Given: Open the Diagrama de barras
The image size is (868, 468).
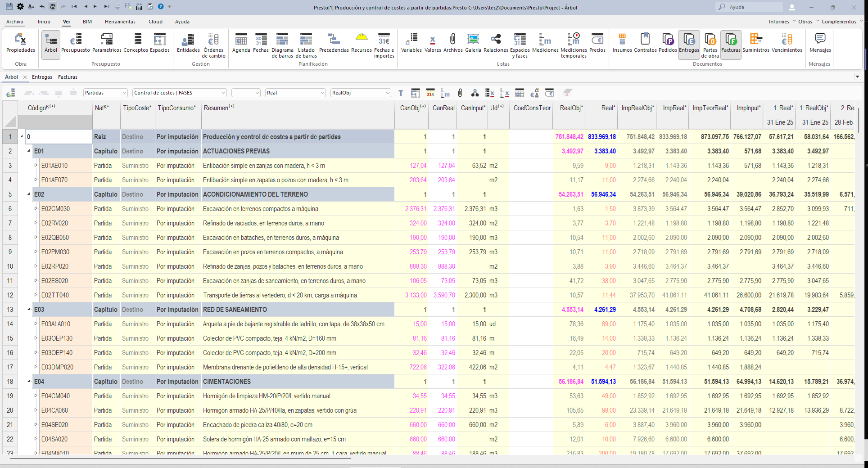Looking at the screenshot, I should pyautogui.click(x=282, y=44).
